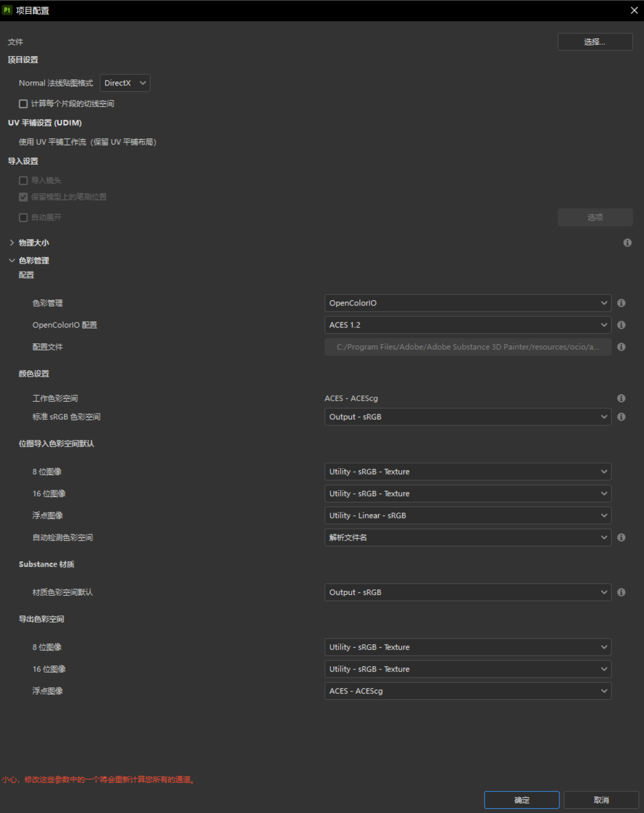644x813 pixels.
Task: Confirm with the 确定 button
Action: point(521,800)
